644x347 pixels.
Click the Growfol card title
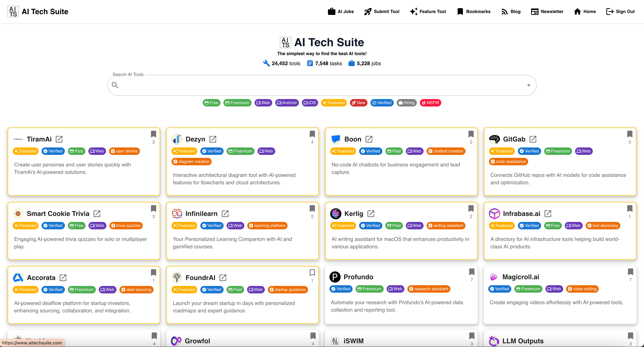(x=198, y=341)
